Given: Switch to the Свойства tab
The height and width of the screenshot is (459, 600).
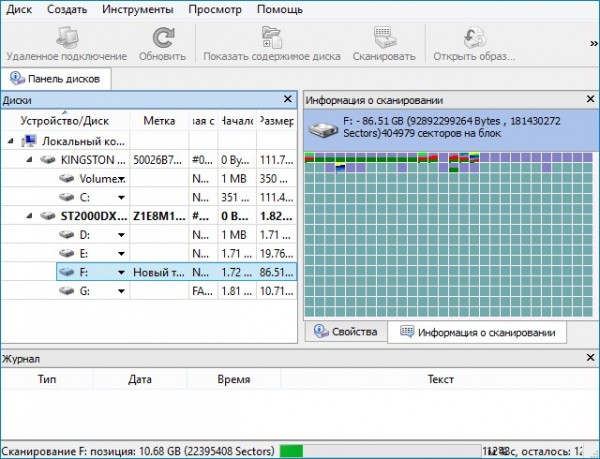Looking at the screenshot, I should click(346, 332).
